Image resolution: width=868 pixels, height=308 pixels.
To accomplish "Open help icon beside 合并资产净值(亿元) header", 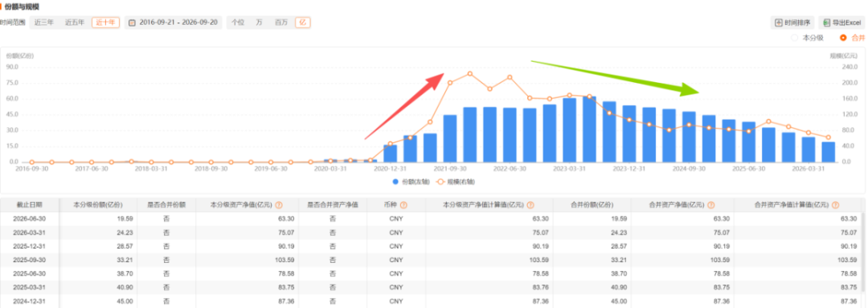I will [710, 205].
